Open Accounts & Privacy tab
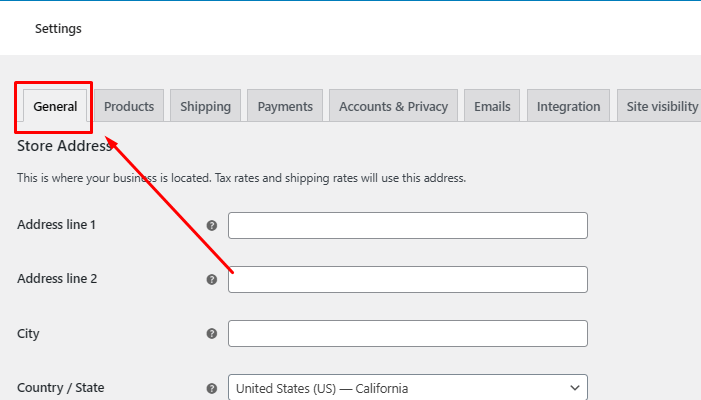This screenshot has height=400, width=701. click(393, 106)
